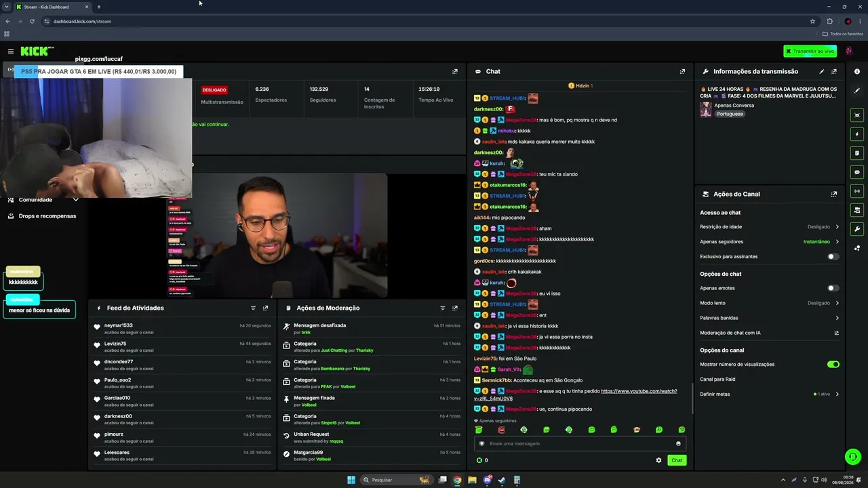Pop out the stream stats panel
The height and width of the screenshot is (488, 868).
click(455, 71)
